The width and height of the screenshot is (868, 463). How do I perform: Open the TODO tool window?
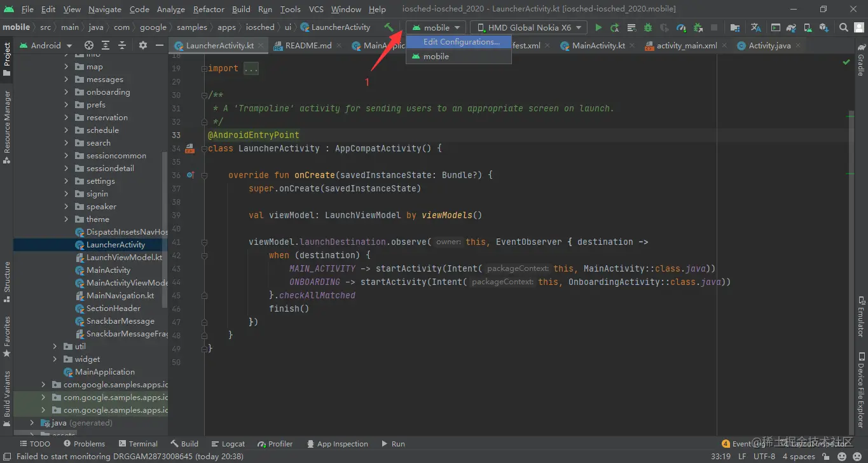[35, 444]
